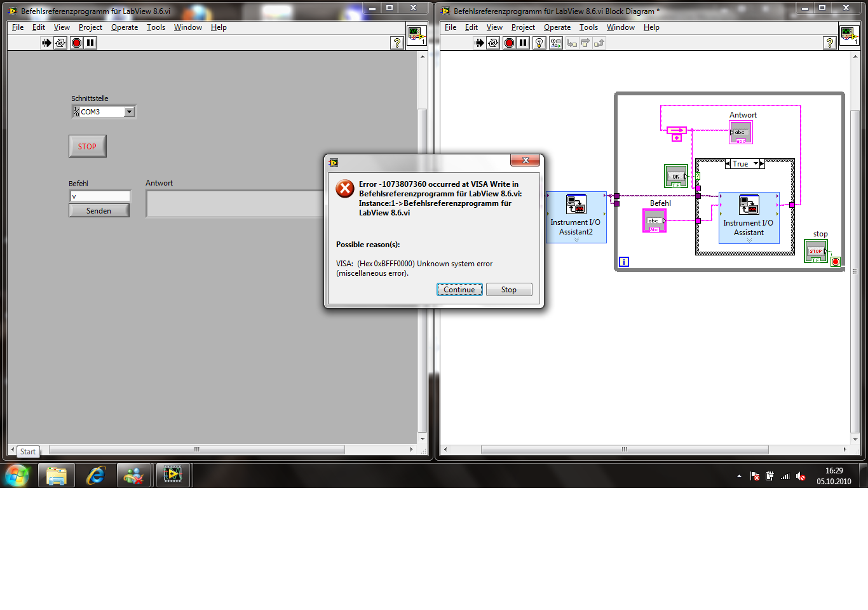Select the Antwort string indicator terminal
868x610 pixels.
tap(741, 133)
